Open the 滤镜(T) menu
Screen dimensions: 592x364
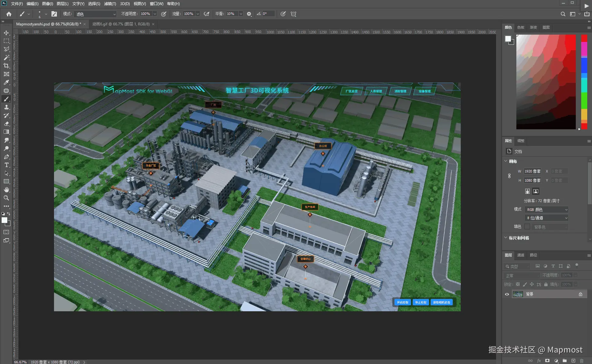click(110, 4)
